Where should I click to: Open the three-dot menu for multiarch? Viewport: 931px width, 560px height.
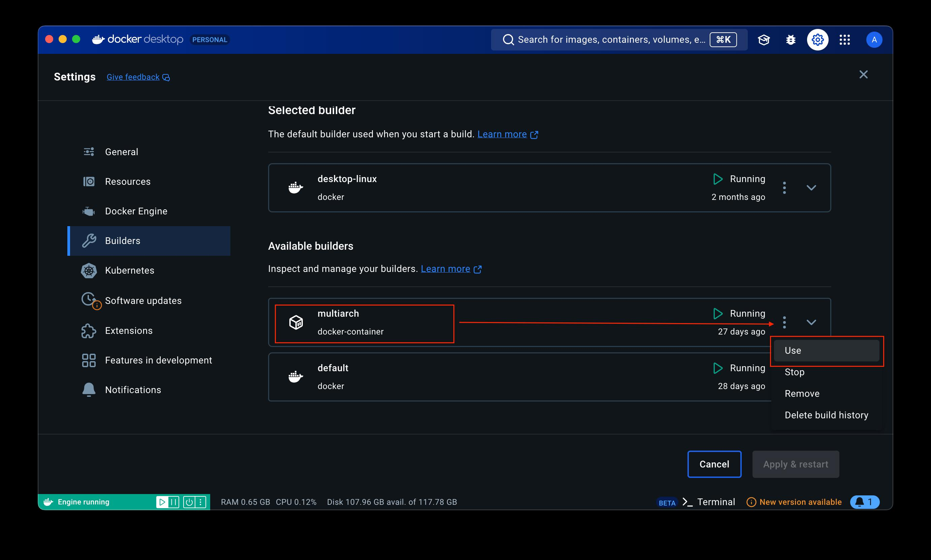[784, 322]
